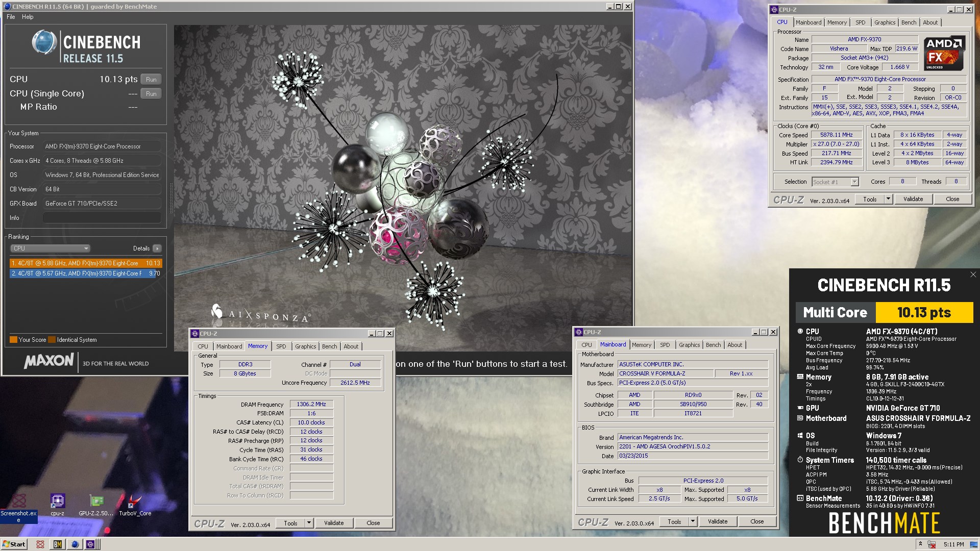Screen dimensions: 980x551
Task: Click the Cinebench title bar app icon
Action: 7,7
